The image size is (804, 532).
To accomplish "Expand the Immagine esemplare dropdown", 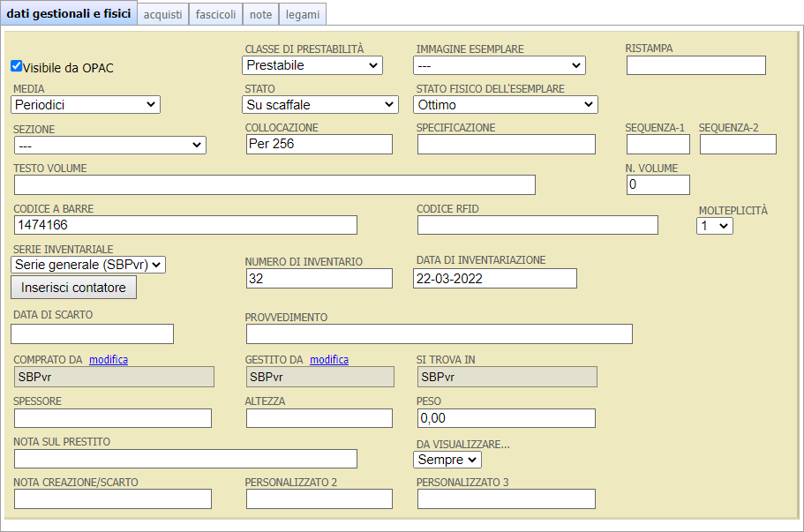I will coord(499,65).
